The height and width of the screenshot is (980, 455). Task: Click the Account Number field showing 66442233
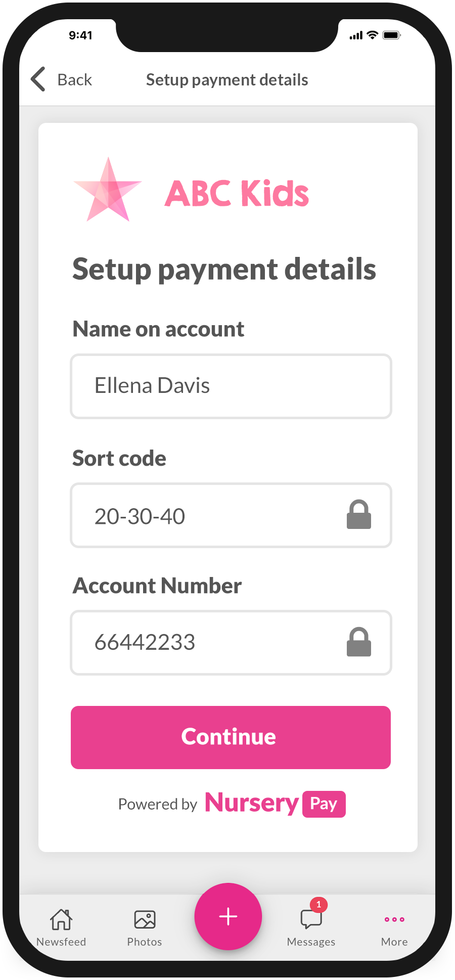[x=212, y=643]
